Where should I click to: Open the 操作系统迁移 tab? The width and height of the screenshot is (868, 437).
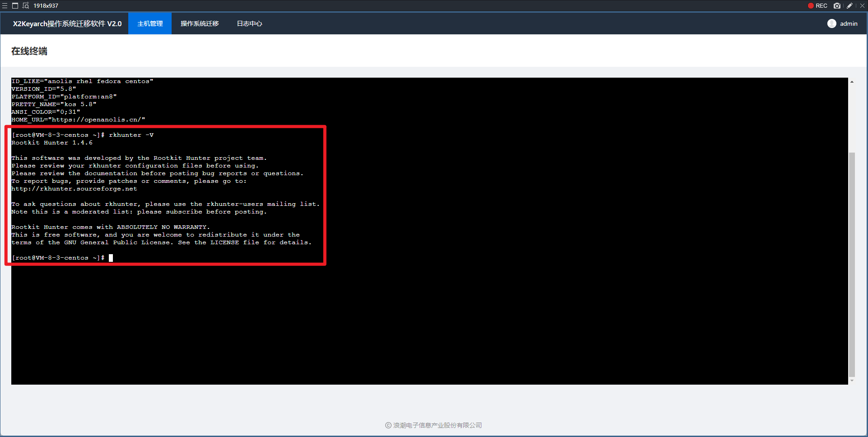click(x=200, y=23)
